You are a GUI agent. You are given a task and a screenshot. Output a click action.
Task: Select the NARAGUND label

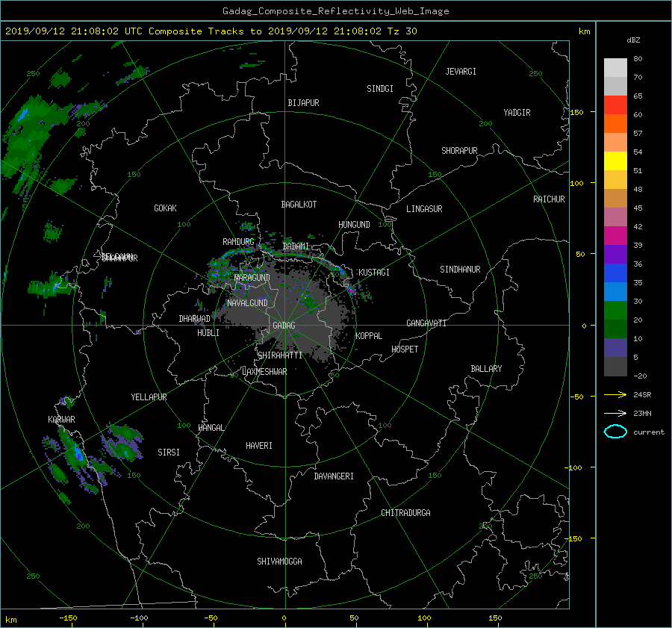[252, 278]
